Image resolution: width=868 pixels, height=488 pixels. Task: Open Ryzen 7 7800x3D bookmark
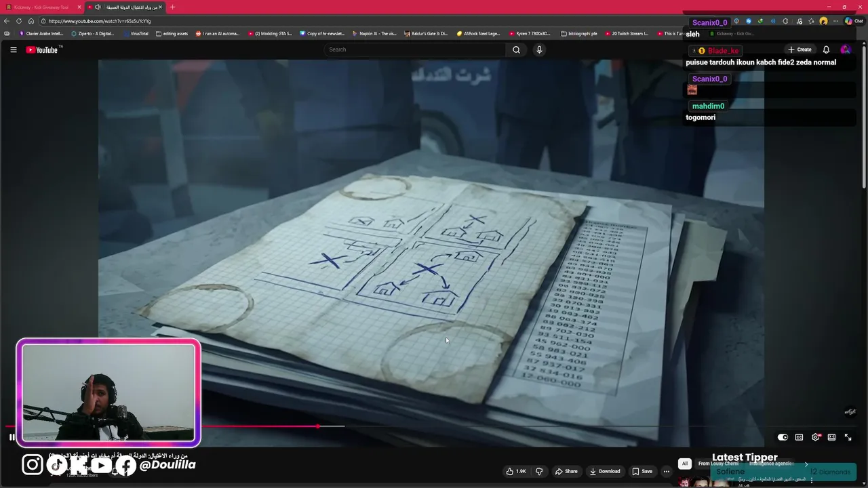point(530,33)
